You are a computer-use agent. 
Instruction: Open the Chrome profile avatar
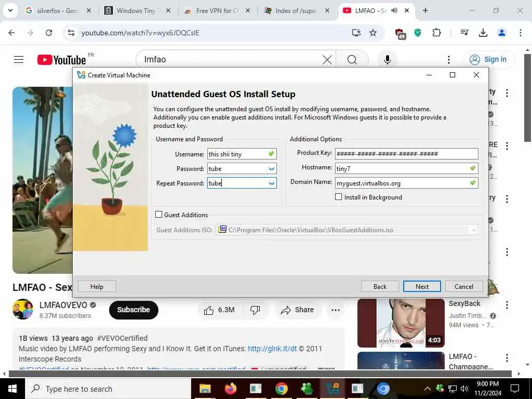pos(501,33)
